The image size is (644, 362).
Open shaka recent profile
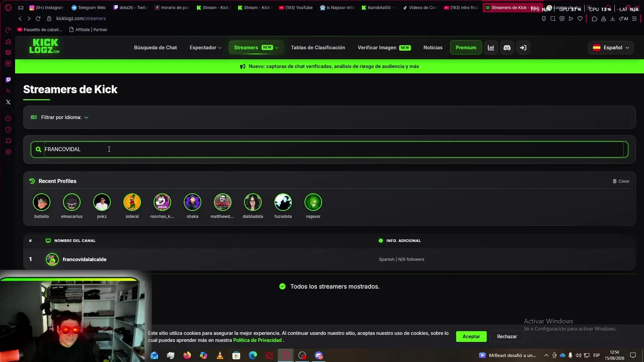192,206
